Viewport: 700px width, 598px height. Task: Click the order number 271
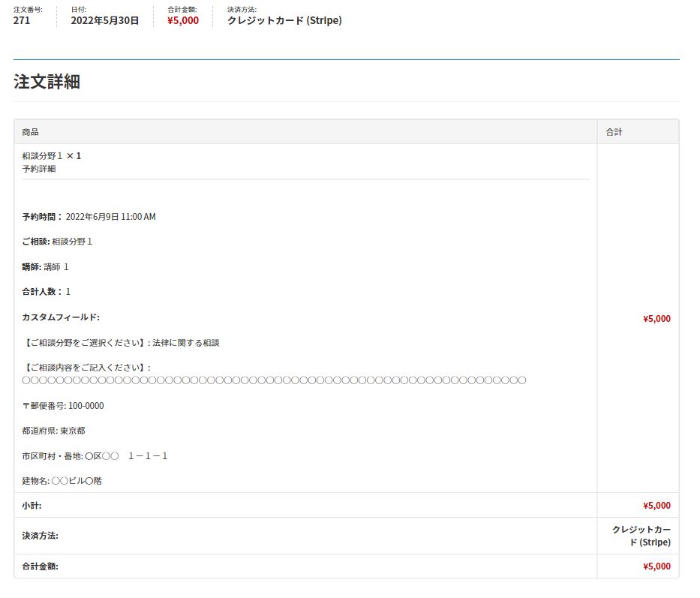tap(22, 20)
